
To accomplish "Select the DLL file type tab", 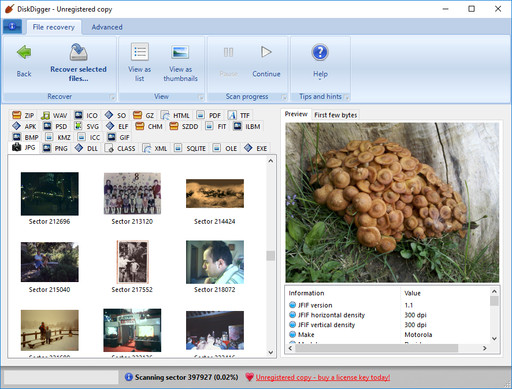I will tap(86, 148).
